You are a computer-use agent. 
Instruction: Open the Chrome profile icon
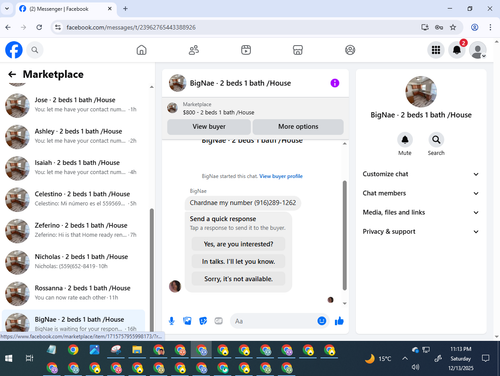tap(475, 27)
